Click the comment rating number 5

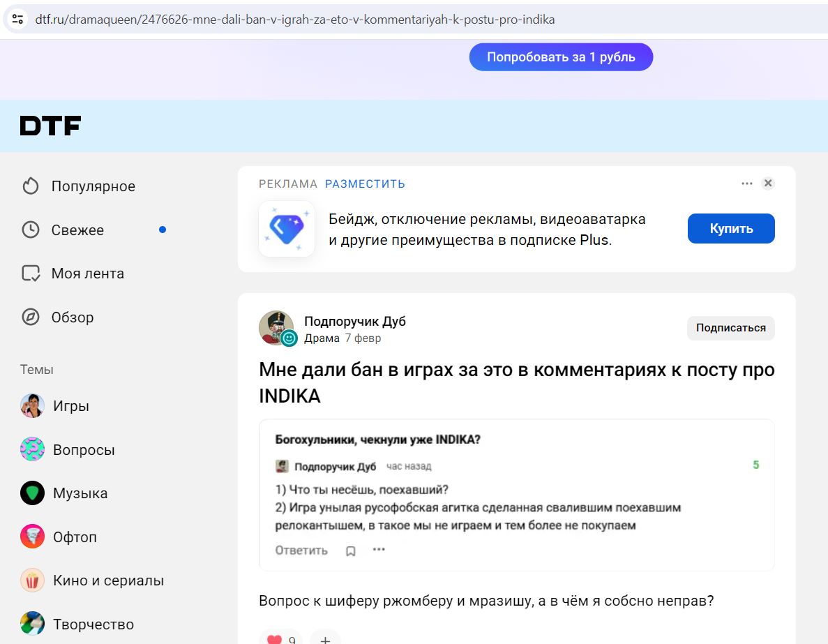pos(755,465)
